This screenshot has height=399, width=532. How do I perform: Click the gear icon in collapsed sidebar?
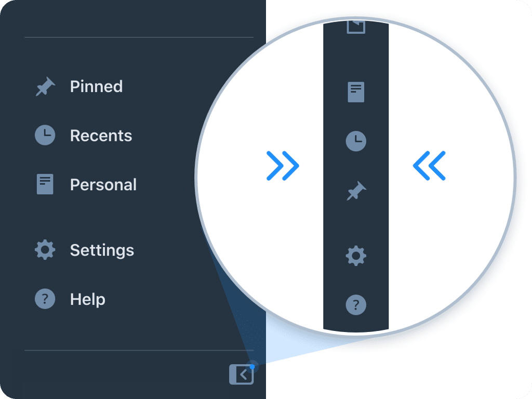356,256
